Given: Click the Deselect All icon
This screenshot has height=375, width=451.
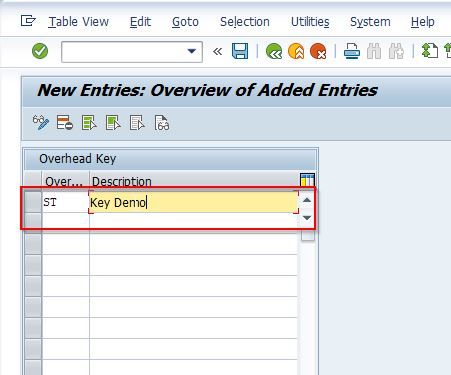Looking at the screenshot, I should click(x=137, y=123).
